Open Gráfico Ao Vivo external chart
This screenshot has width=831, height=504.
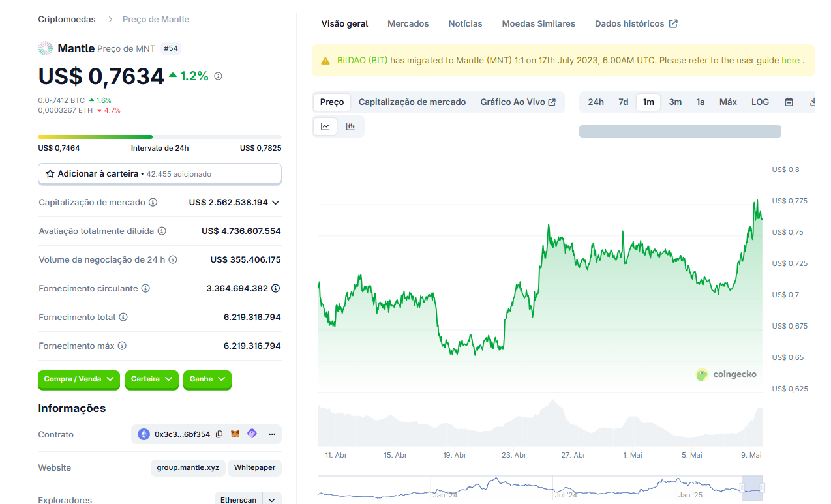tap(518, 102)
